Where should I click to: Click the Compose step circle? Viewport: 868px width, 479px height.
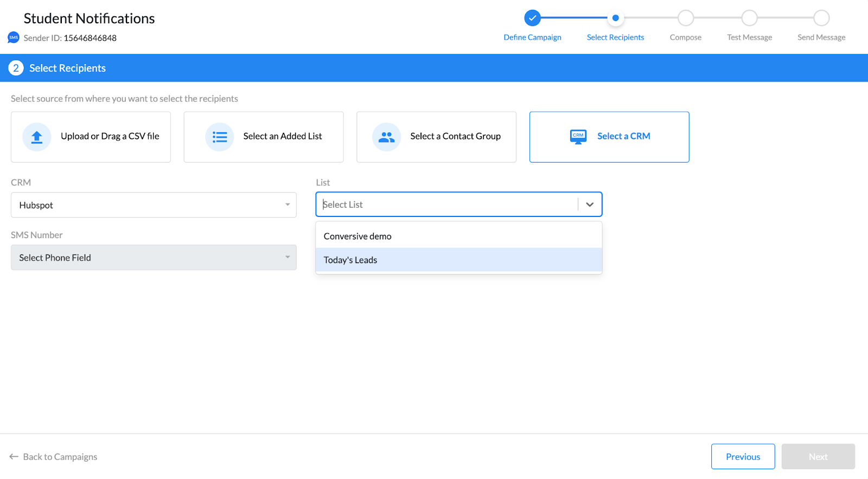(686, 18)
